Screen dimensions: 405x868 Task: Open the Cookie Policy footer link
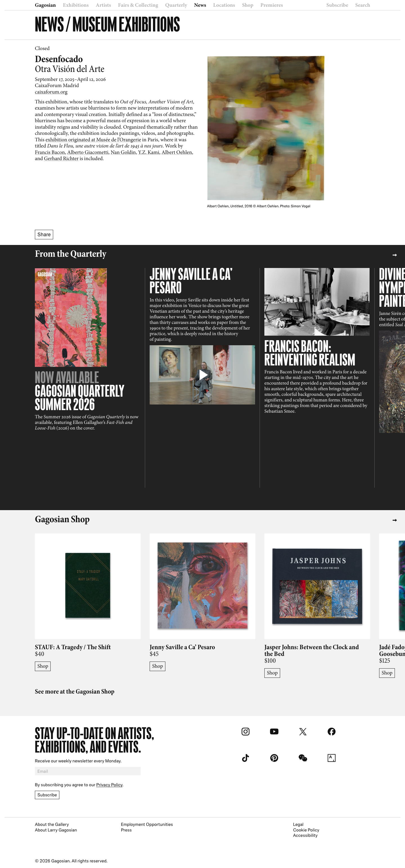[x=306, y=830]
